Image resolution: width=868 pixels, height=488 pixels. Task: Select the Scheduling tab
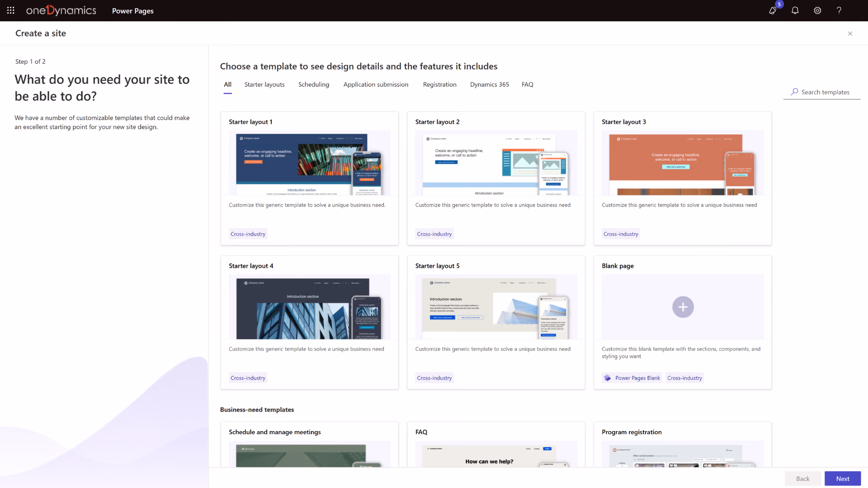pos(314,84)
